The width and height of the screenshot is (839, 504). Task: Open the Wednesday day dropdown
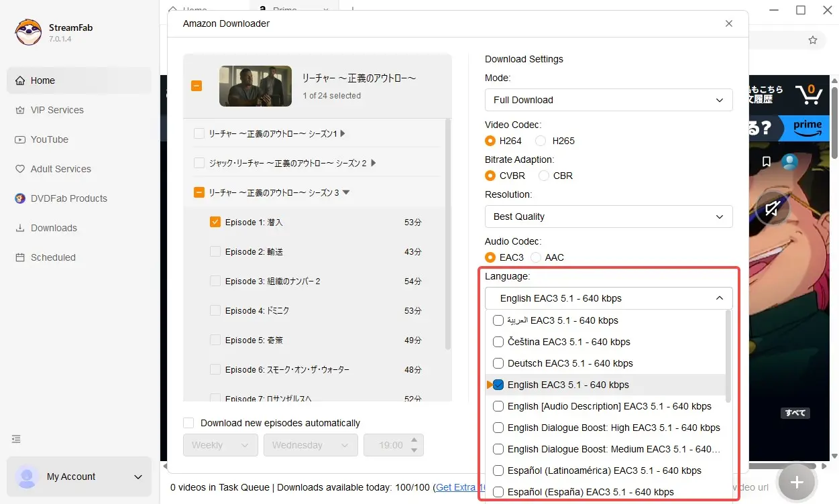311,445
